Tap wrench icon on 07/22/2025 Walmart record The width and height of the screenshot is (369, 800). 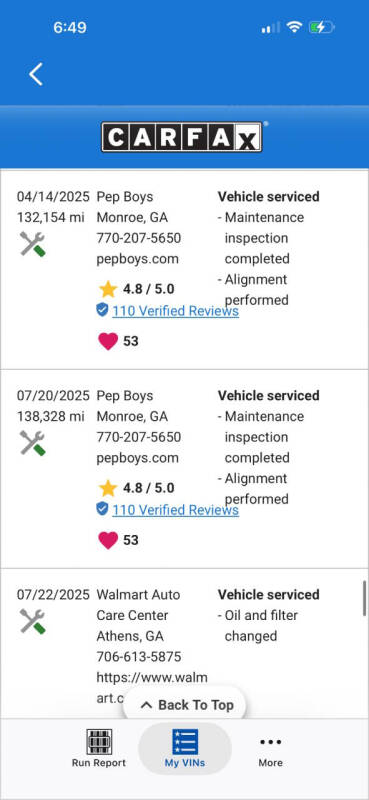pos(33,621)
